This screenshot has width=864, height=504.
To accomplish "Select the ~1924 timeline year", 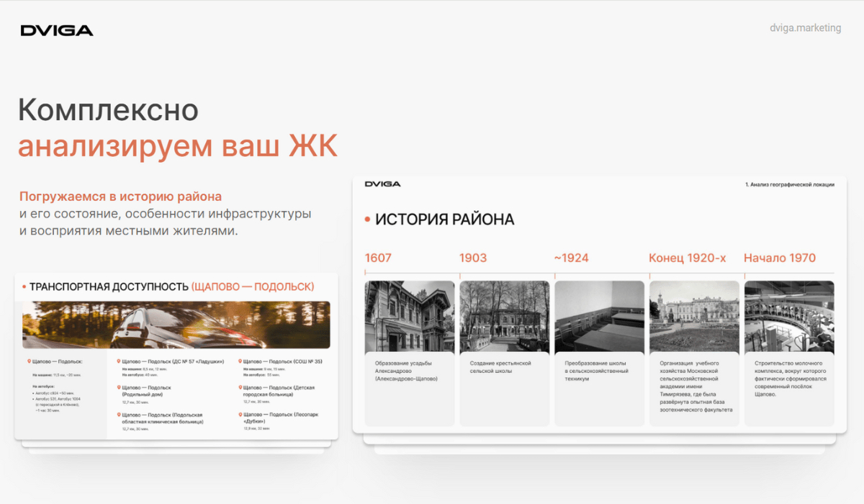I will [x=572, y=258].
